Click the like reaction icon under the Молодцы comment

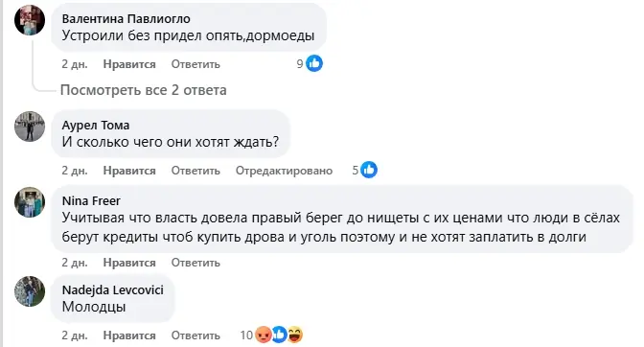point(279,335)
